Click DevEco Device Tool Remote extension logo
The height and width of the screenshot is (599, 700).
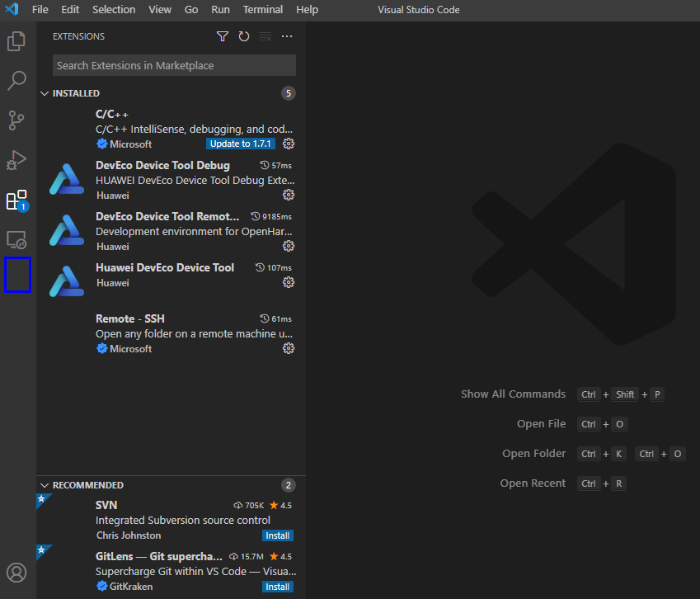67,230
